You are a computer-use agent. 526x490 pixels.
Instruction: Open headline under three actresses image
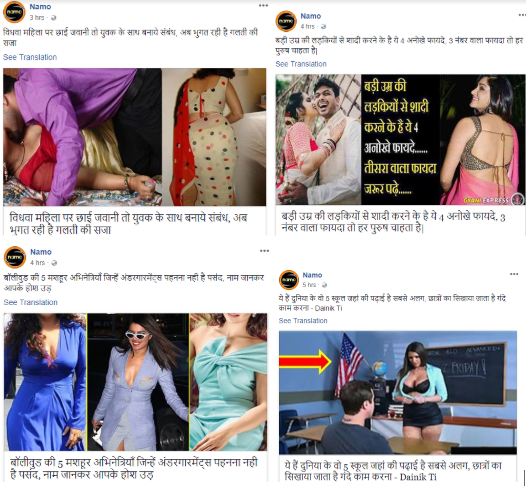[x=134, y=469]
